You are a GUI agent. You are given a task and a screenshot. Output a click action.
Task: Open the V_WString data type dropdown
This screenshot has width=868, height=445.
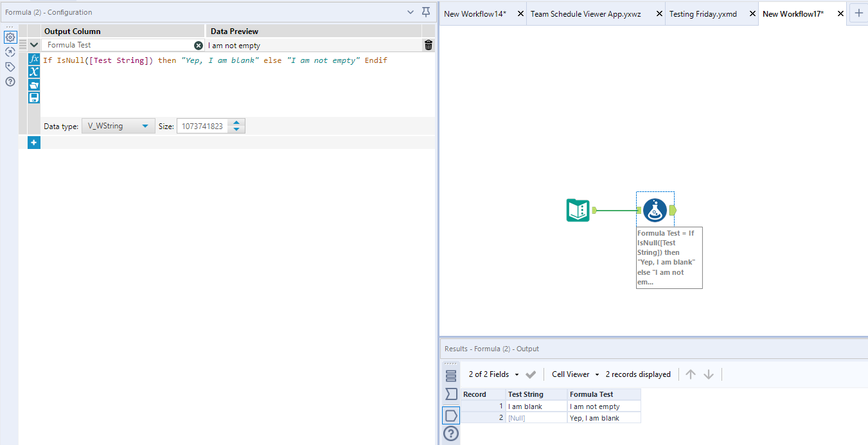[x=118, y=125]
